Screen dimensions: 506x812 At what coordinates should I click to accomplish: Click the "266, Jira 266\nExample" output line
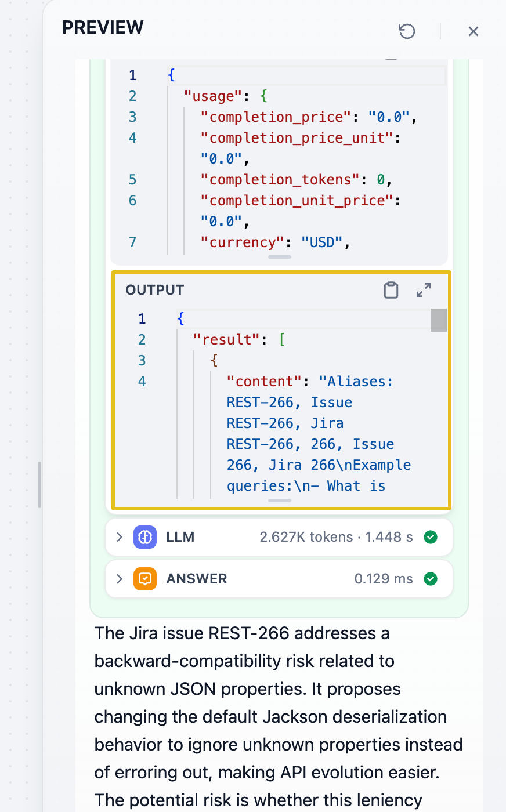coord(319,465)
